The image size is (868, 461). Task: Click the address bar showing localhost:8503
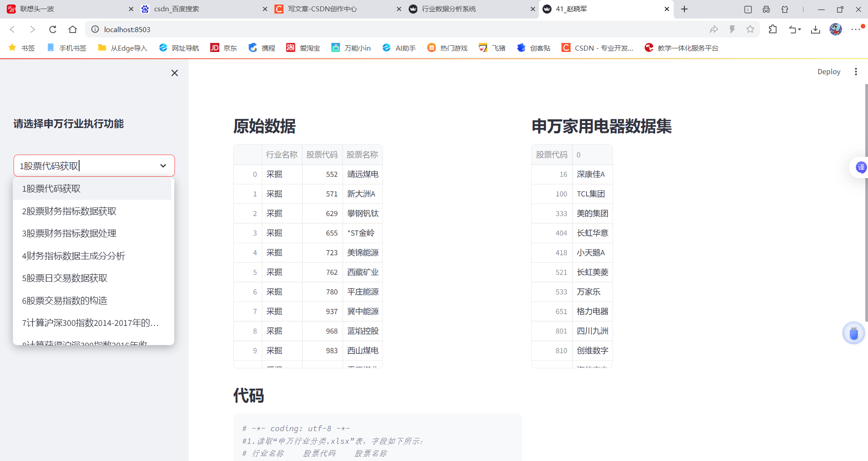click(127, 29)
